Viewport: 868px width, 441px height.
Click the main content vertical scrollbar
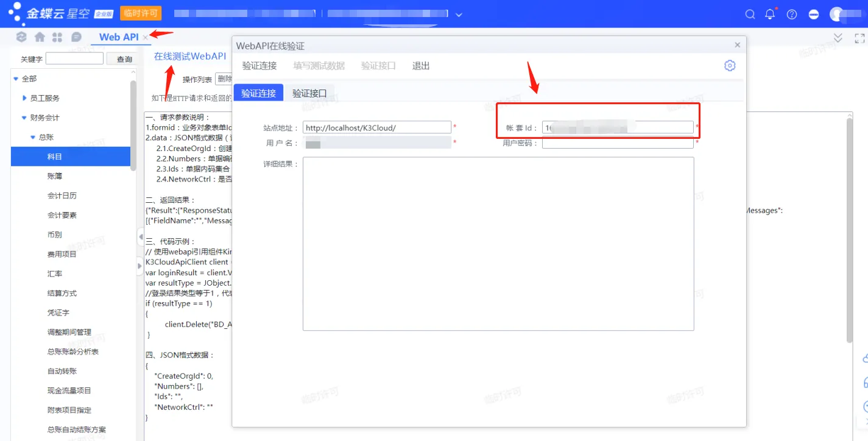[x=850, y=230]
